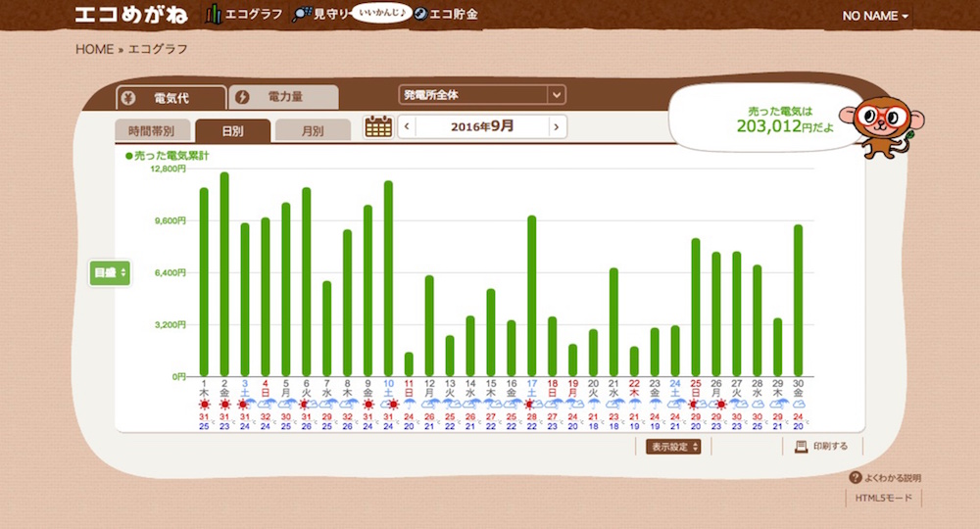Open the NO NAME user menu
The image size is (980, 529).
coord(875,17)
